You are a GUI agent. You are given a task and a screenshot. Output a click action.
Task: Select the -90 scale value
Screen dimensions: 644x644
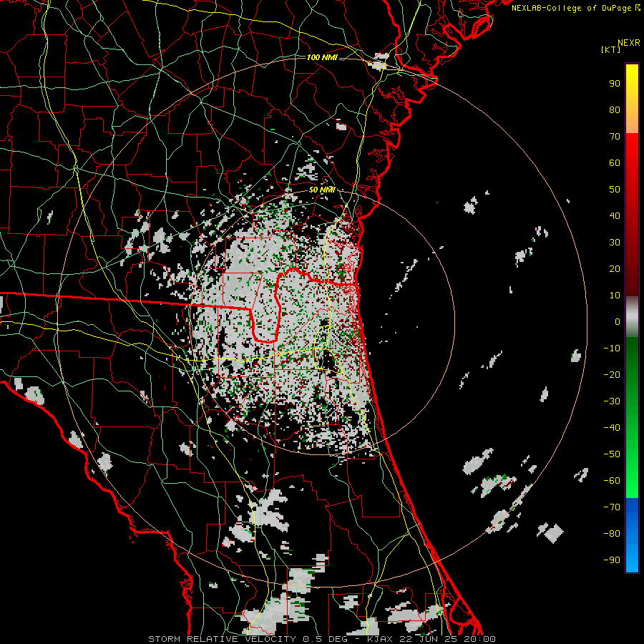coord(612,560)
